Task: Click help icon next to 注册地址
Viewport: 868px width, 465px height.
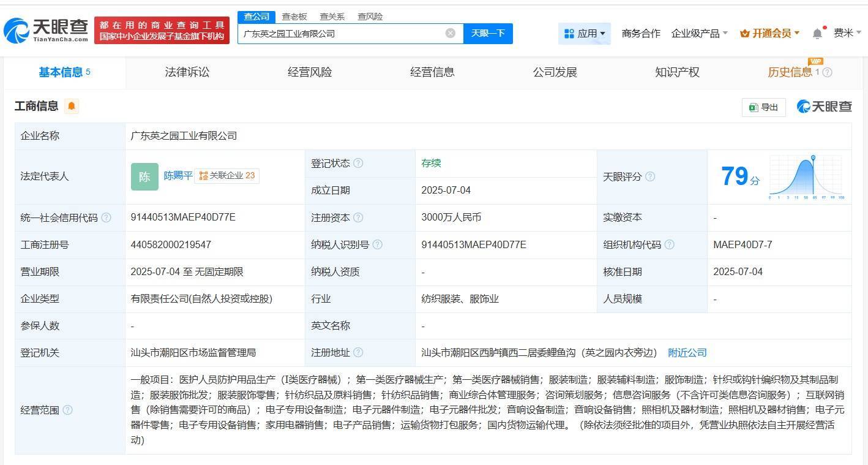Action: point(358,352)
